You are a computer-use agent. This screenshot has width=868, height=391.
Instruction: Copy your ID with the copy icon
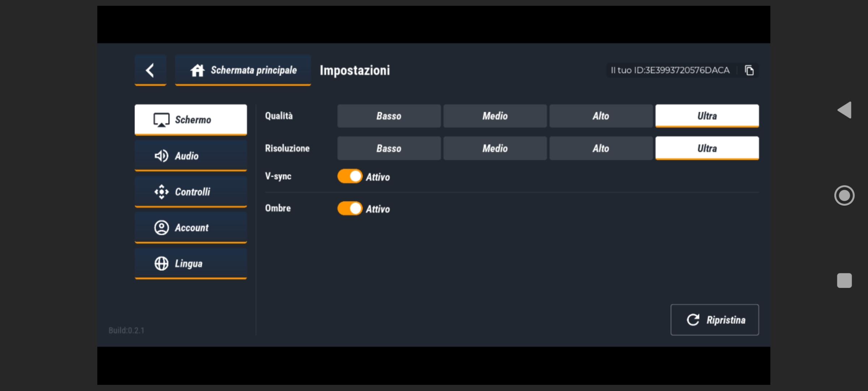click(749, 70)
